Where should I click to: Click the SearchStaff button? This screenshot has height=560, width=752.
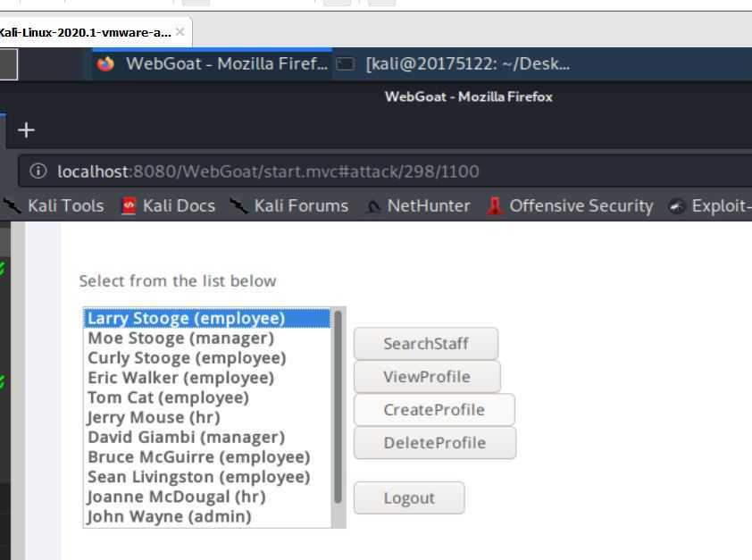coord(426,343)
